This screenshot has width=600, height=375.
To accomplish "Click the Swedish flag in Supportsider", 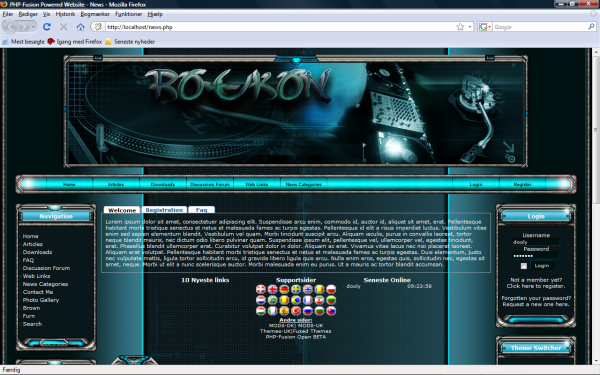I will point(296,289).
